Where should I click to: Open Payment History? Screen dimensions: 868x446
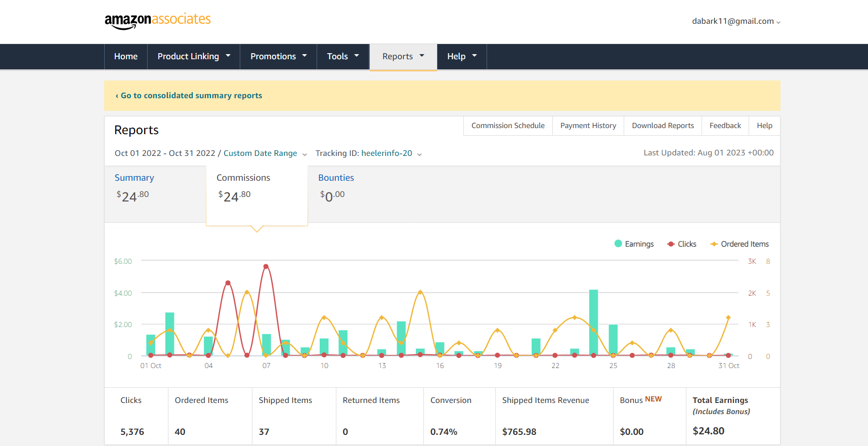(588, 126)
